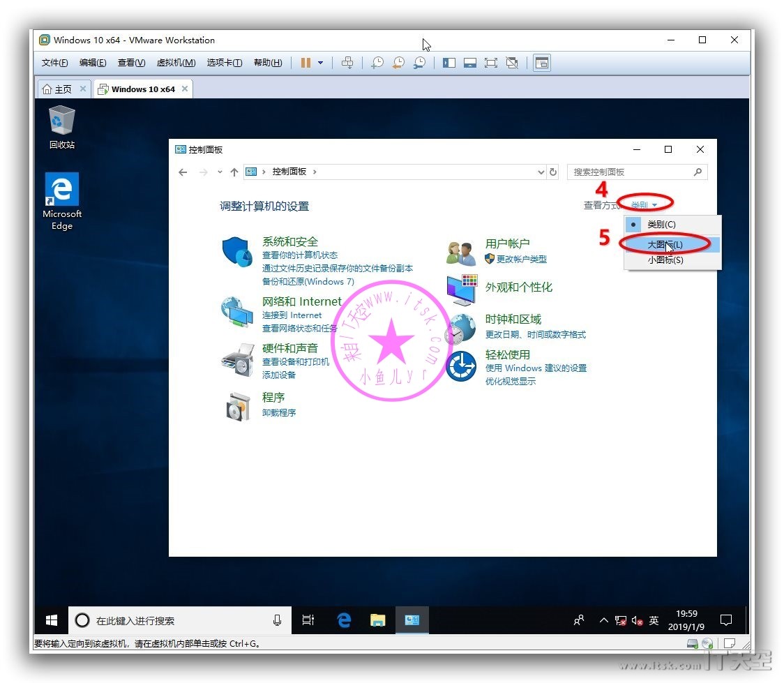Refresh the 控制面板 window
784x683 pixels.
[553, 172]
